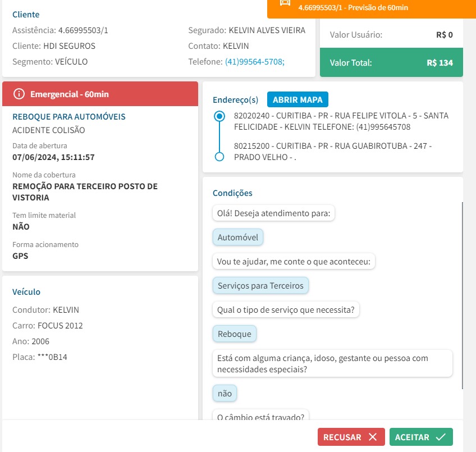Decline the request with RECUSAR
The height and width of the screenshot is (452, 476).
(351, 437)
